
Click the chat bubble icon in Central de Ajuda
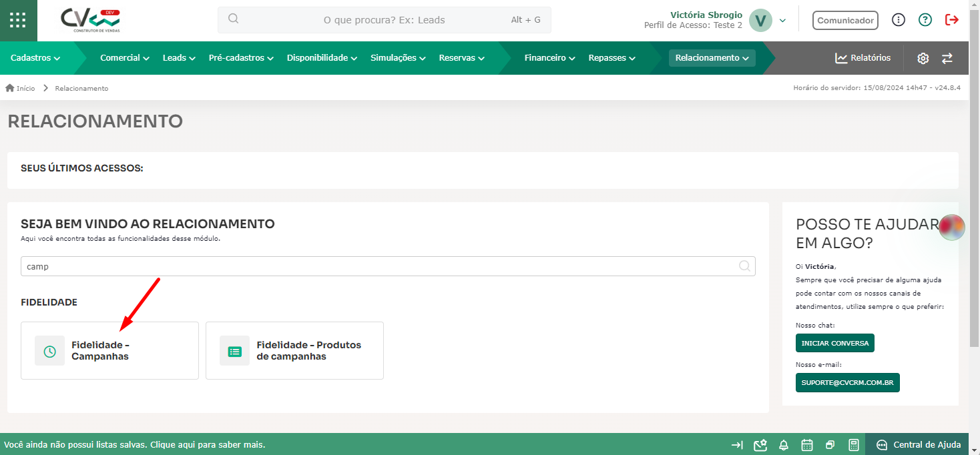click(882, 445)
